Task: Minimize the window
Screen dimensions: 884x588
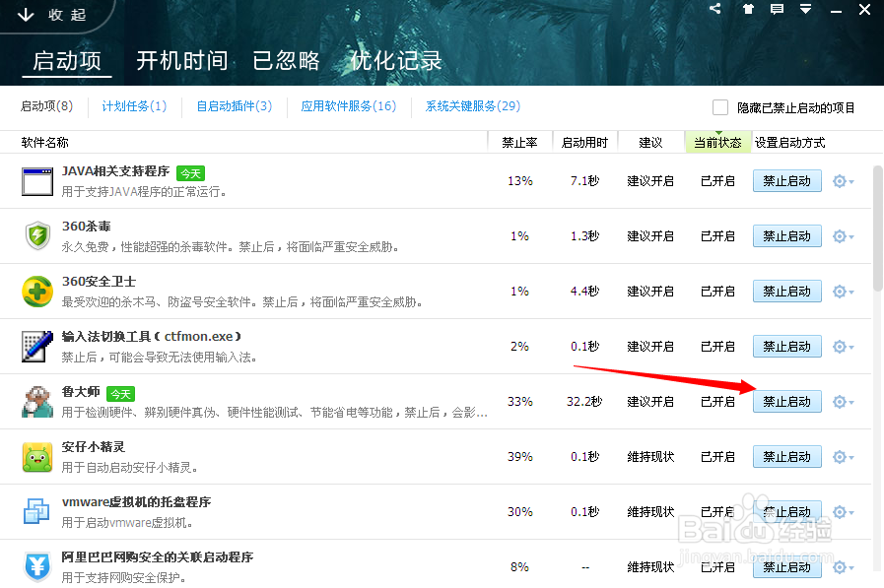Action: 836,10
